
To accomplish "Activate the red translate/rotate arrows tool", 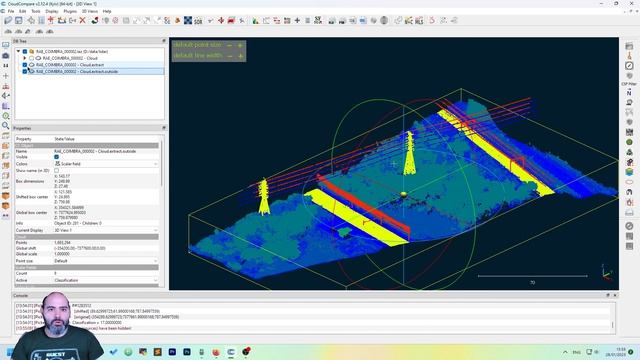I will (x=221, y=20).
